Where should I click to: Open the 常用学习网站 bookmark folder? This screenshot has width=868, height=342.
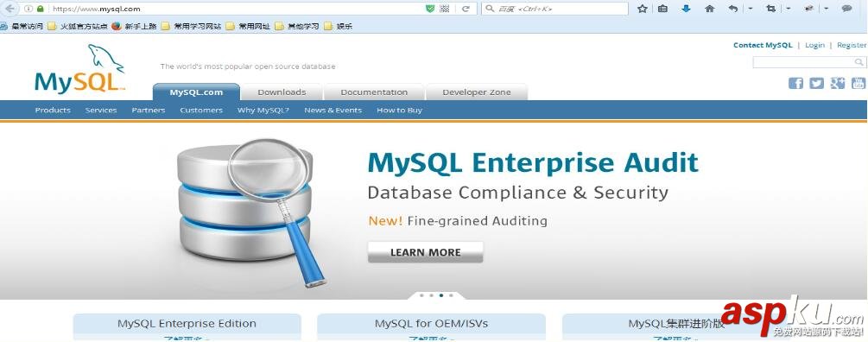click(x=191, y=26)
